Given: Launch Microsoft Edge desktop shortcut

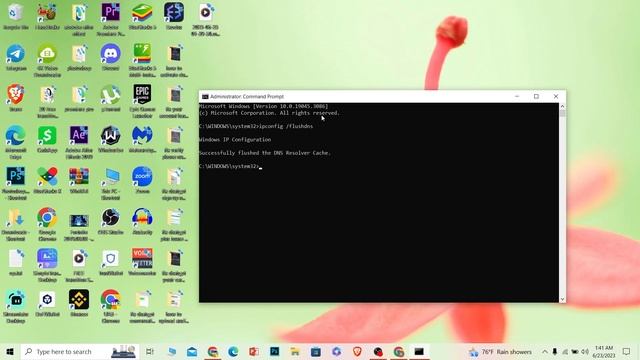Looking at the screenshot, I should tap(16, 142).
